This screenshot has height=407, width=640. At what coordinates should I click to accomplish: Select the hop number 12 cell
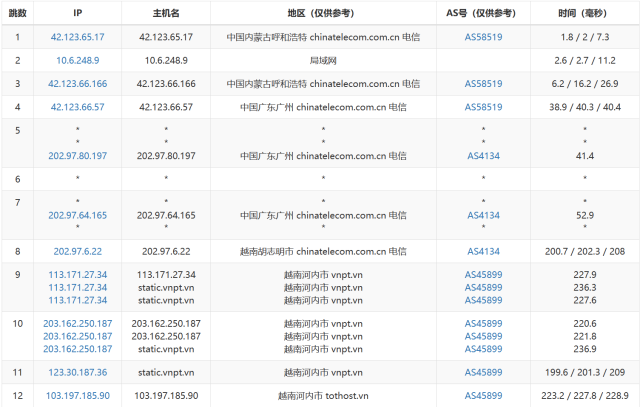point(18,396)
